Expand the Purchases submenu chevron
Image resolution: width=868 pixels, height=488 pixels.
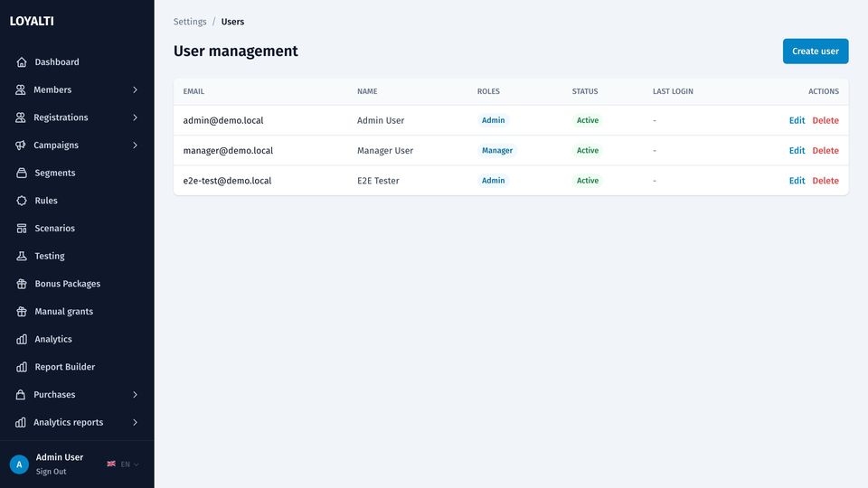pos(135,395)
